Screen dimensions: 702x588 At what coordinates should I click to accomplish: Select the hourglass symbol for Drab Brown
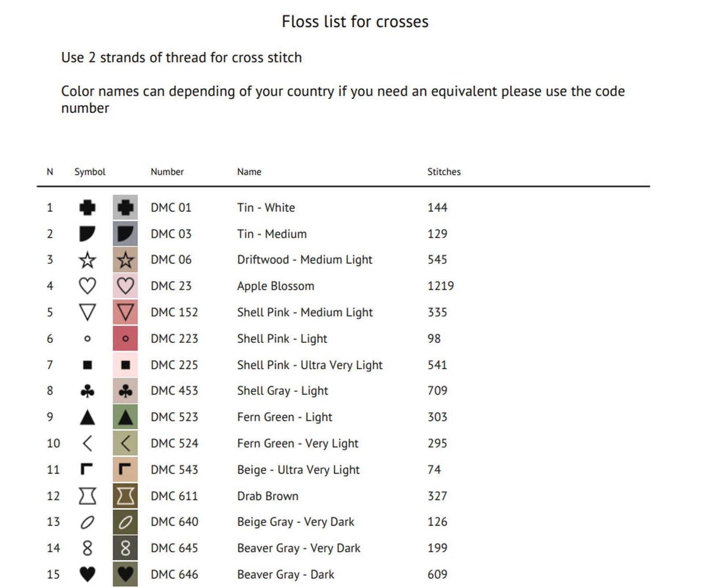coord(87,496)
